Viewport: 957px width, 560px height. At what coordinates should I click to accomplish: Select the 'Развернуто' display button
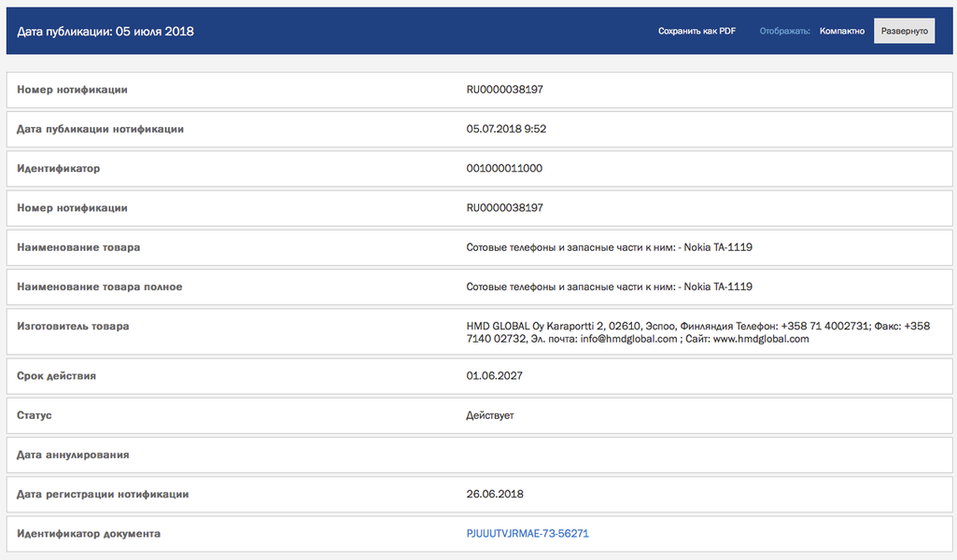904,31
